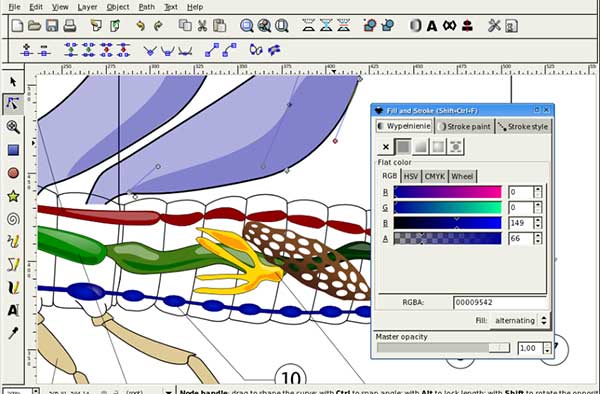Cut the selection with the scissors icon

point(202,26)
